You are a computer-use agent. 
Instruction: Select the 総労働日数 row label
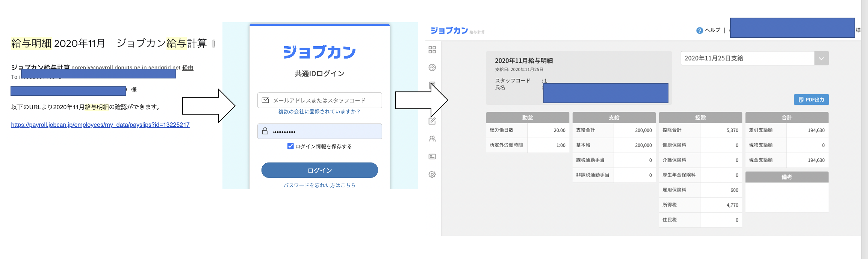[502, 130]
